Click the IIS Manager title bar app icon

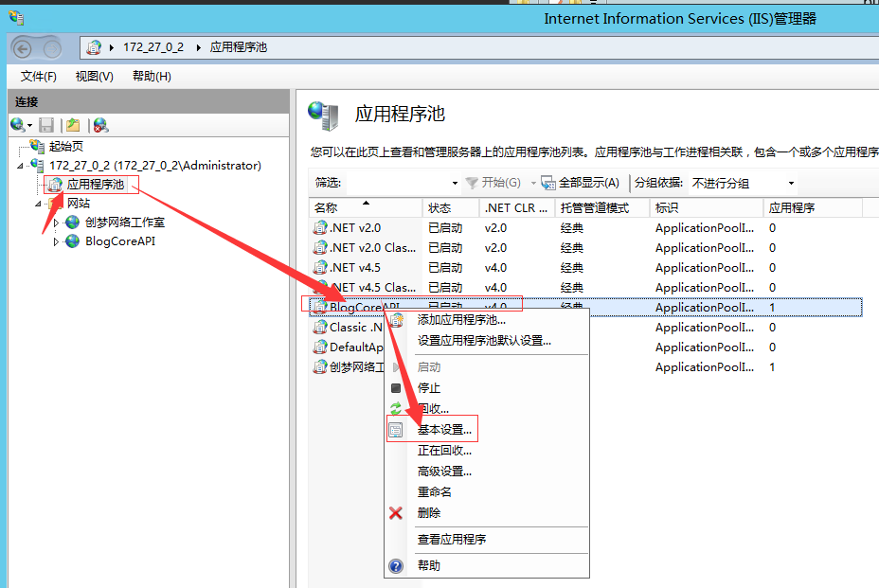(x=16, y=18)
